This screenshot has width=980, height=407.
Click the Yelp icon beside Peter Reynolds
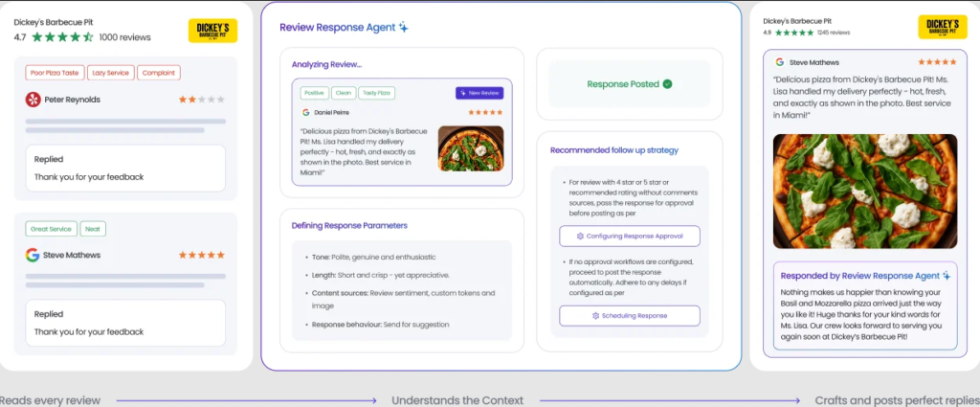[x=33, y=100]
